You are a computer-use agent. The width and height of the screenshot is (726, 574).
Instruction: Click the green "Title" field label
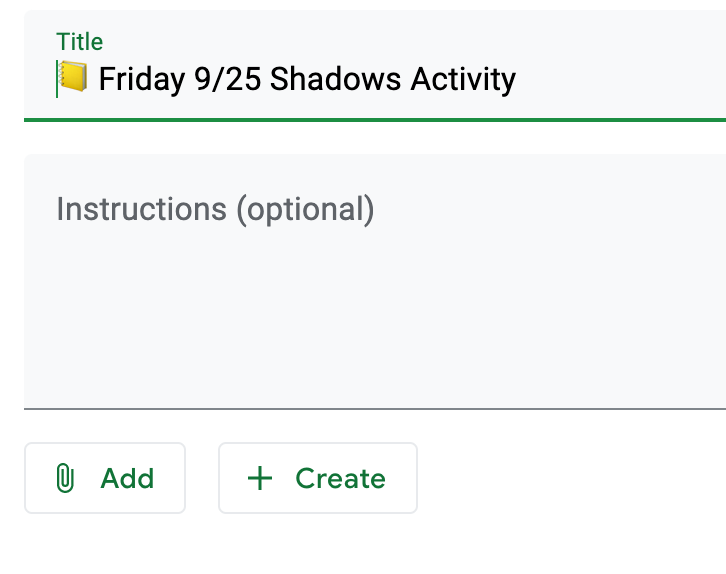click(x=80, y=41)
